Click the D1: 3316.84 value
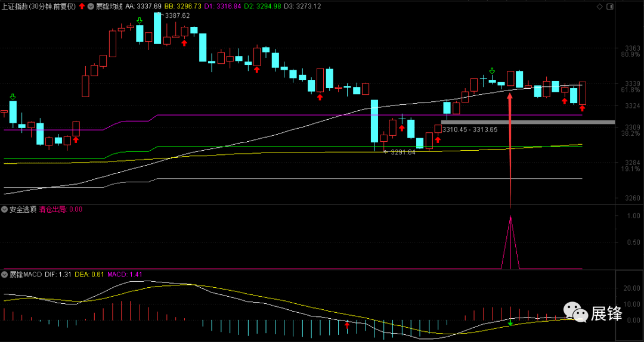644x342 pixels. (x=223, y=6)
